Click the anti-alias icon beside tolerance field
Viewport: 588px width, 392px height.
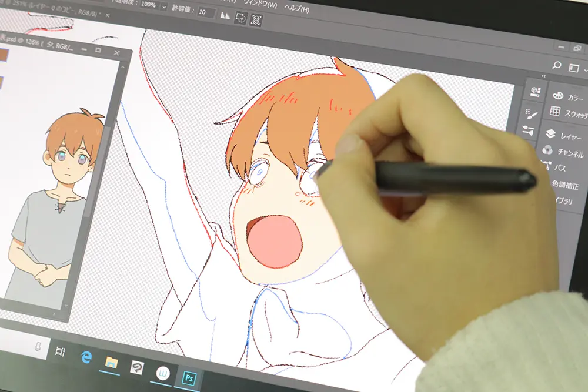tap(225, 15)
